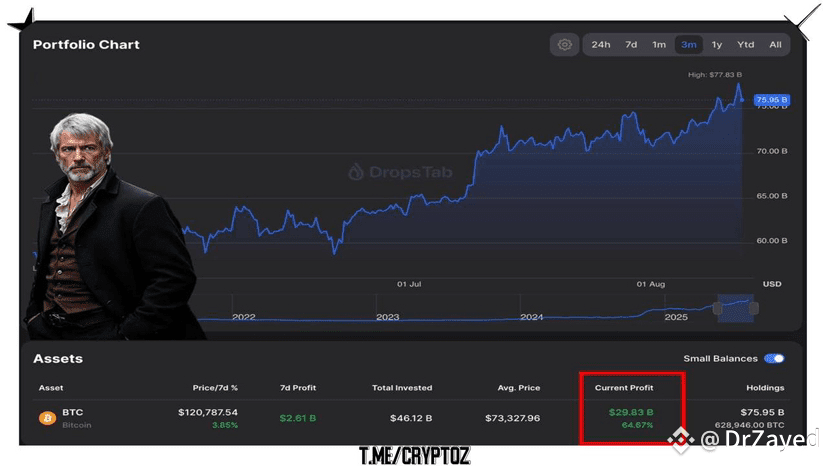Click the 2022 year on mini timeline
The width and height of the screenshot is (828, 466).
click(243, 317)
